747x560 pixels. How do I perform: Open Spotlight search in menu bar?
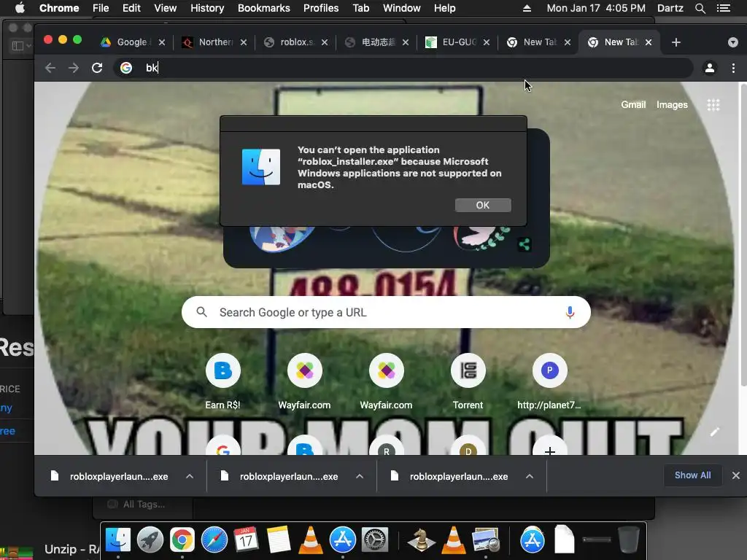[x=700, y=8]
